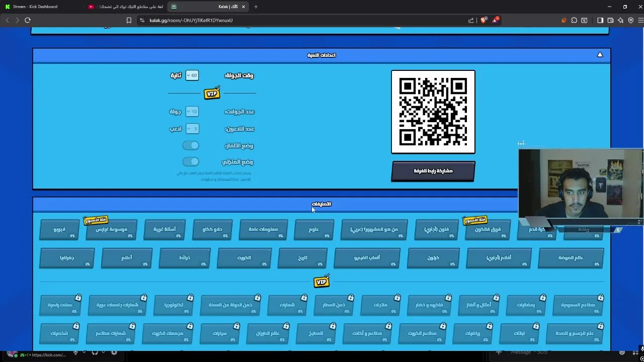Select the أفلام (أجنبي) category

coord(499,258)
